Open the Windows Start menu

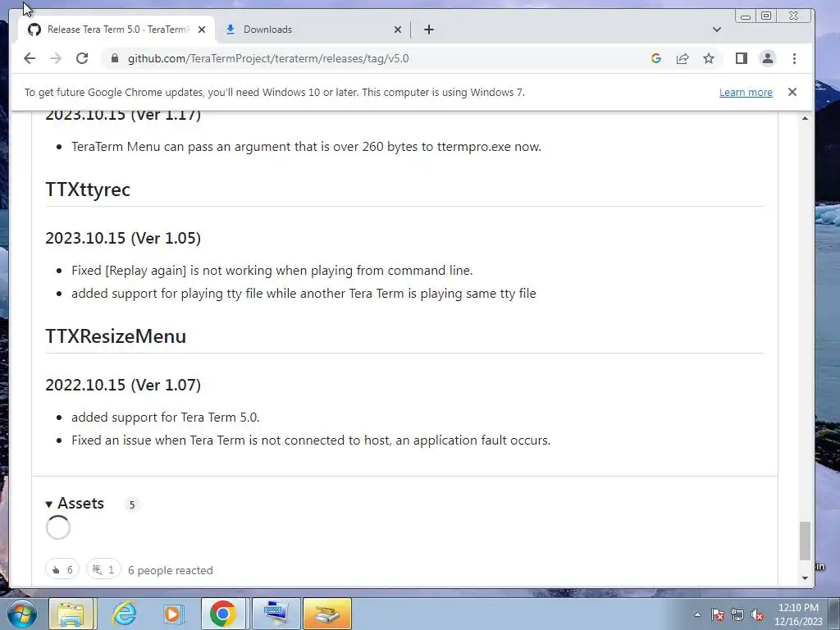tap(22, 614)
